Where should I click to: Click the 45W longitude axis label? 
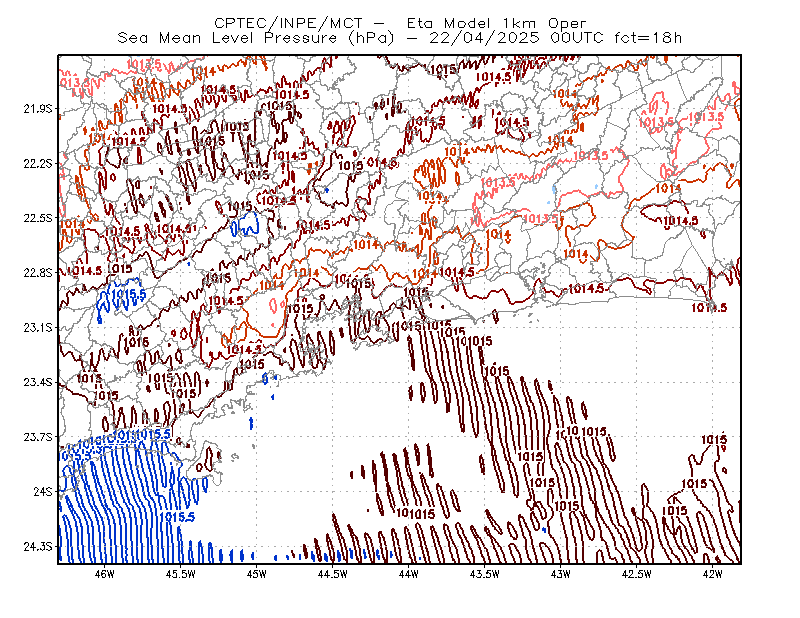coord(257,574)
